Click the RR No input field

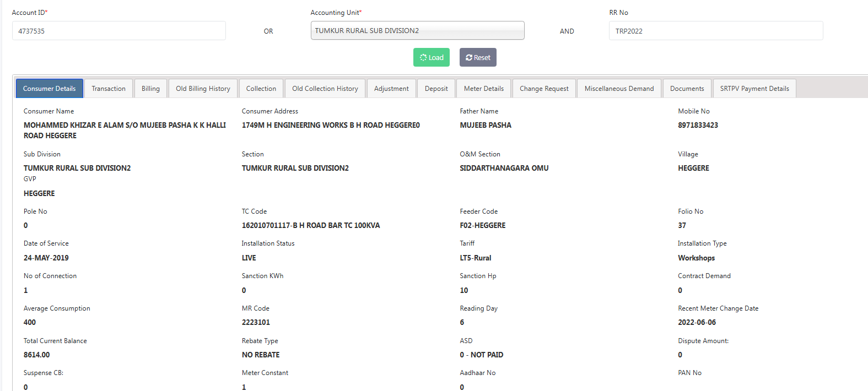pyautogui.click(x=716, y=31)
